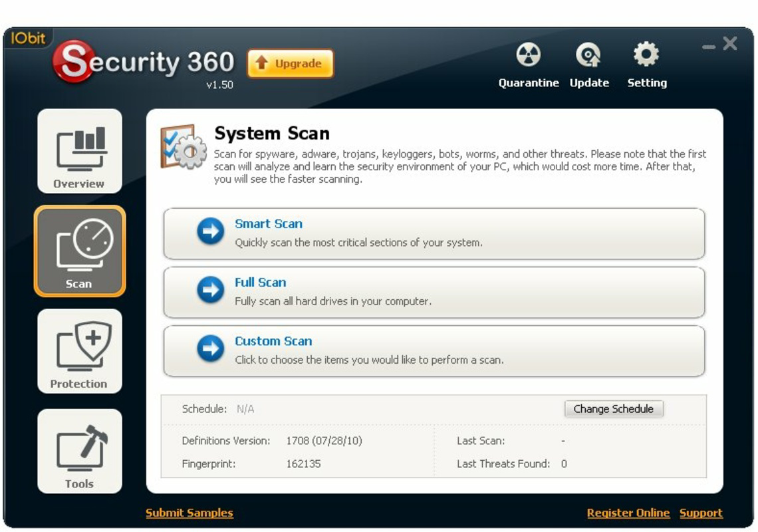Screen dimensions: 758x532
Task: Open the Register Online link
Action: tap(628, 513)
